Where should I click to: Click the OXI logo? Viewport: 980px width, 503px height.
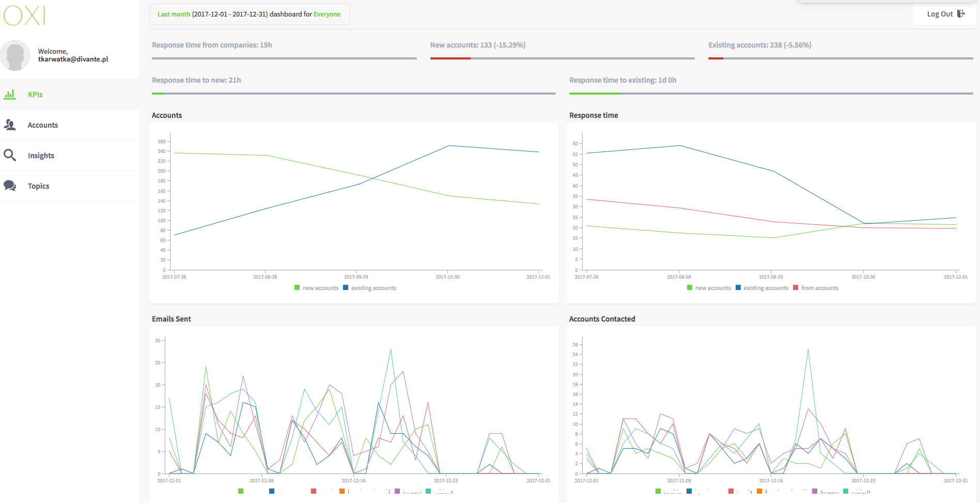pos(24,16)
